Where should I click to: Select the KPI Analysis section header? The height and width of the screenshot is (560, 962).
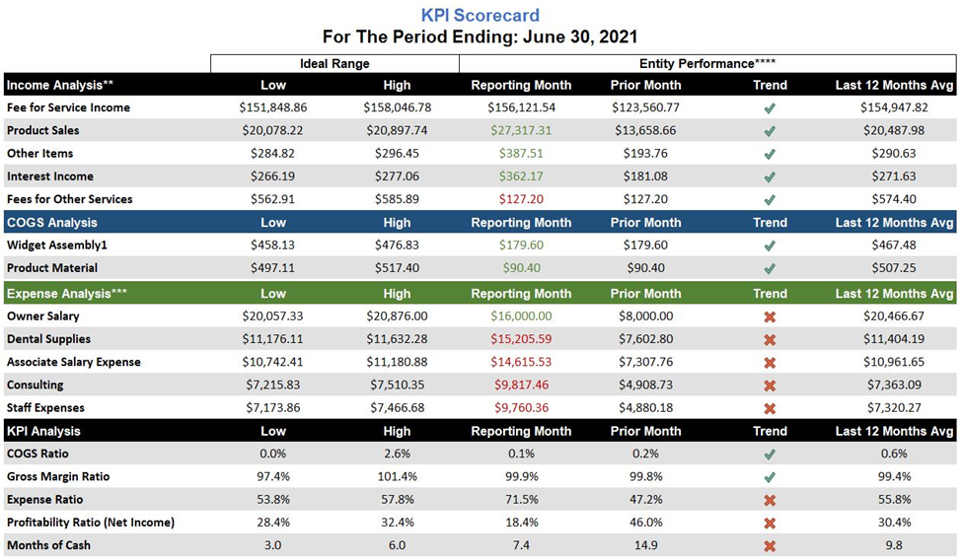pyautogui.click(x=43, y=431)
